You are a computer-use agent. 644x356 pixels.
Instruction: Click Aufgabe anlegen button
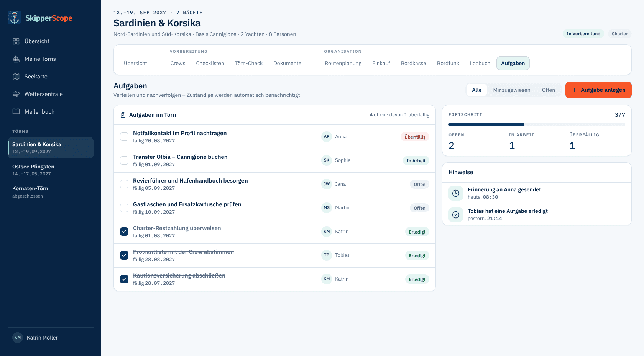tap(598, 90)
